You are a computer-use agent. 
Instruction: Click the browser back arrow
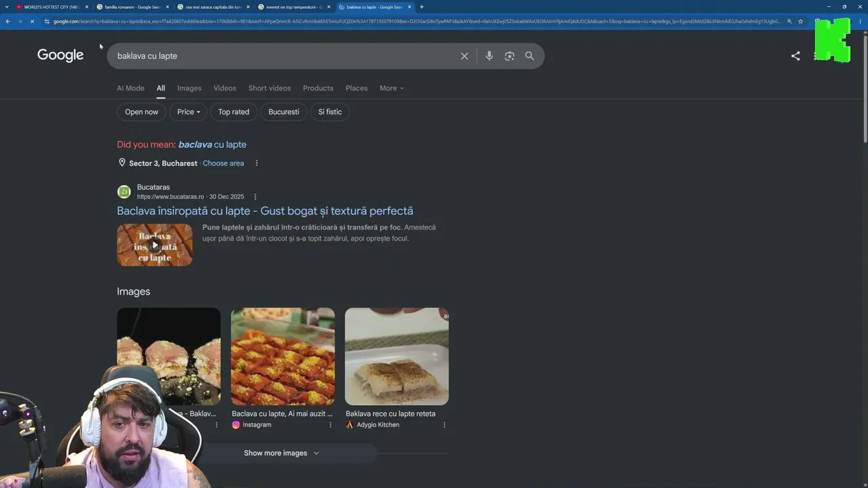[x=7, y=22]
